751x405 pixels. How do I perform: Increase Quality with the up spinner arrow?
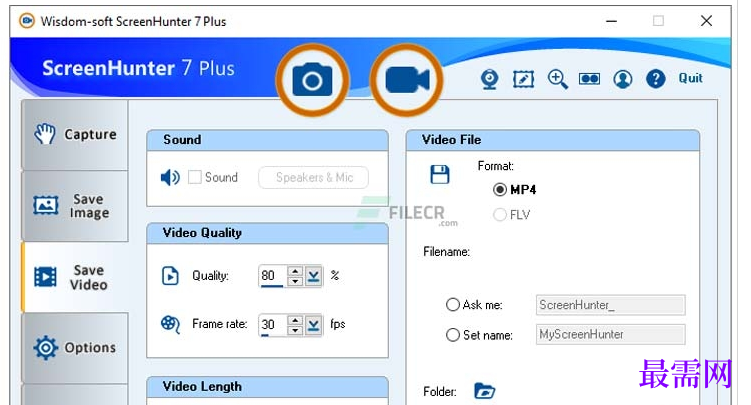pyautogui.click(x=295, y=271)
